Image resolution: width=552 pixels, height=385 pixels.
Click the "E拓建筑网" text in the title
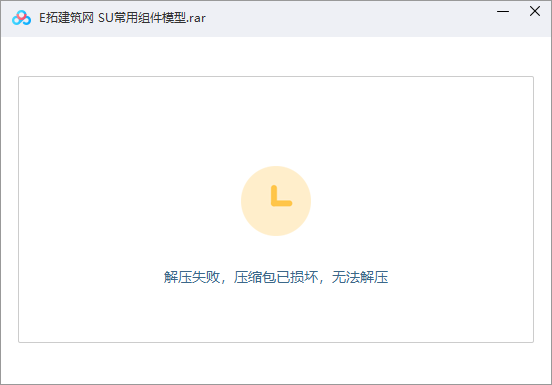(x=66, y=18)
